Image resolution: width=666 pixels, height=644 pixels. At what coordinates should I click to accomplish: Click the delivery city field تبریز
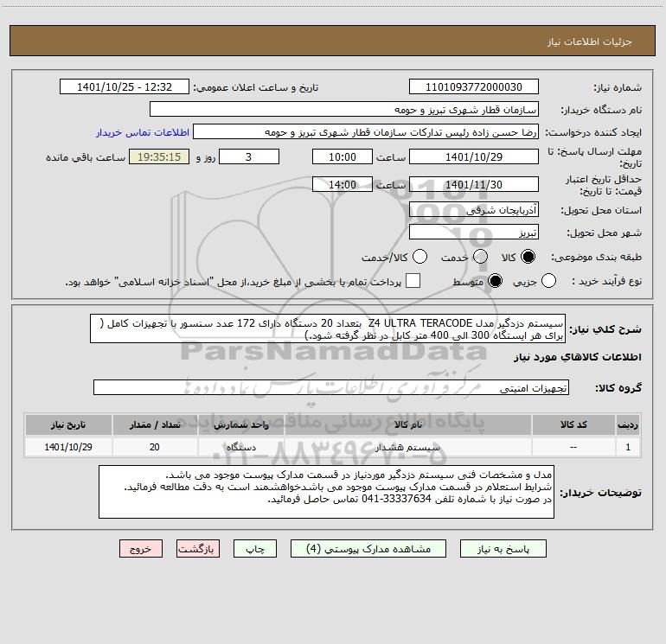coord(474,233)
